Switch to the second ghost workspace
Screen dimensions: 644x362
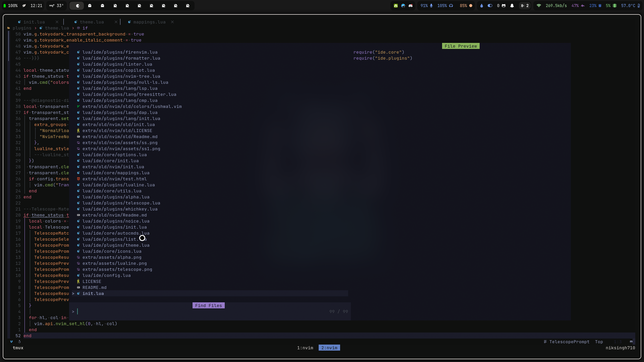tap(102, 6)
